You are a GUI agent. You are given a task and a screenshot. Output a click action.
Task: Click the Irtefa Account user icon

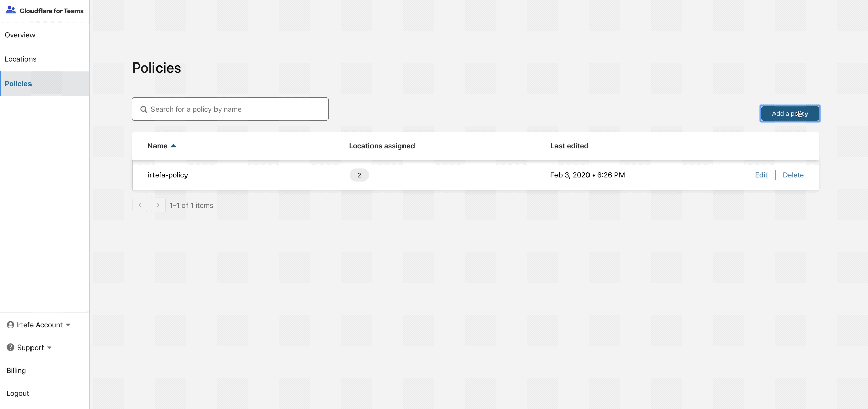pos(10,325)
